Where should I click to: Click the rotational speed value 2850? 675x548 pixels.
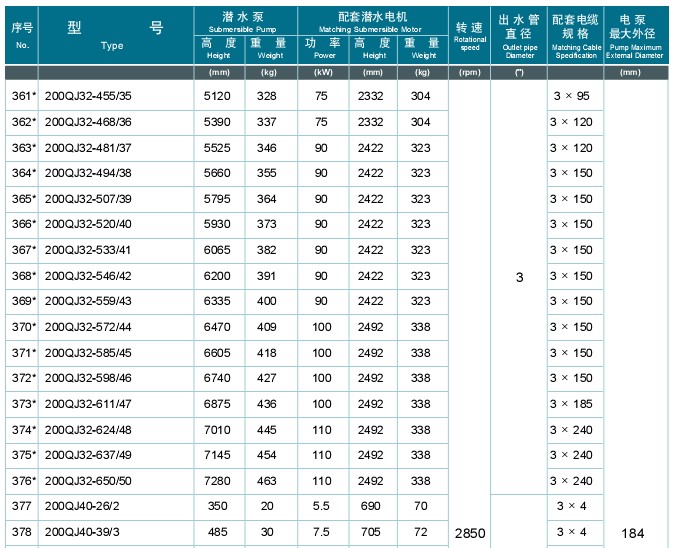point(469,534)
